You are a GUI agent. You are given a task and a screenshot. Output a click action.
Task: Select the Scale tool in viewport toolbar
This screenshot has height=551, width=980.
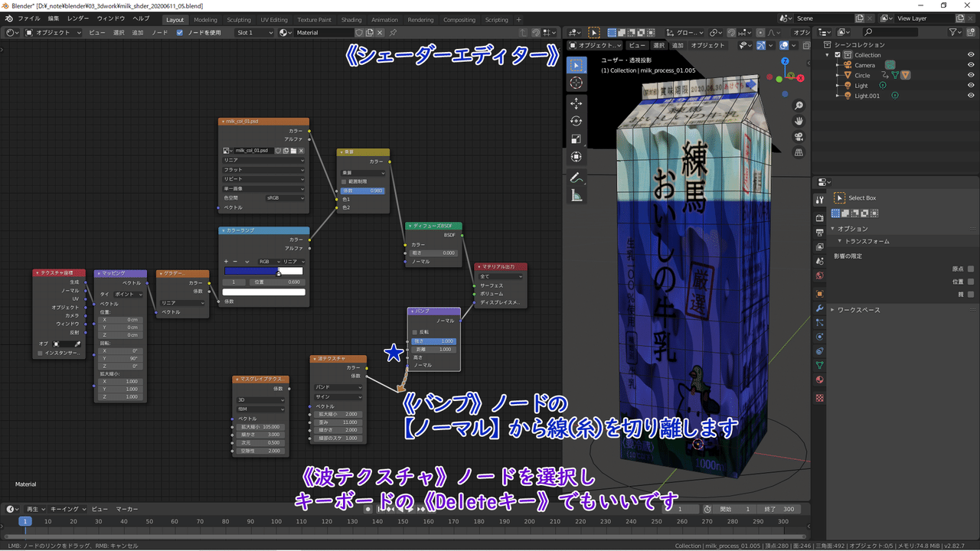577,139
